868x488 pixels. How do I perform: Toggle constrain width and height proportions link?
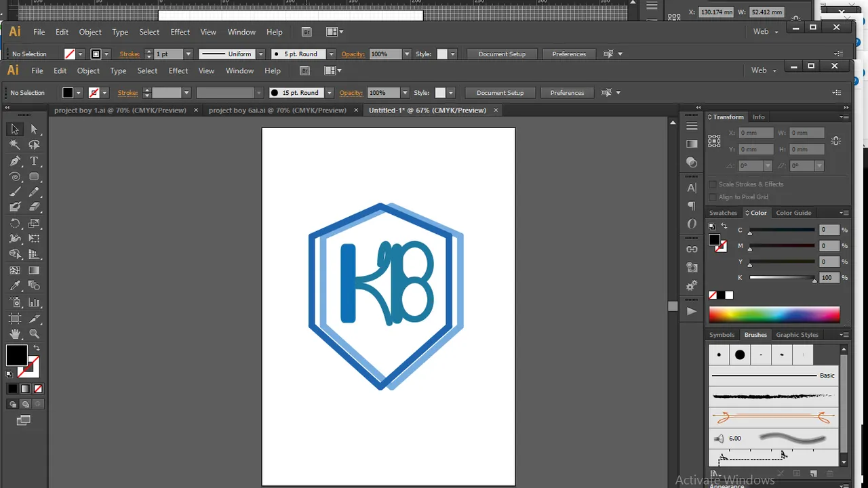836,141
